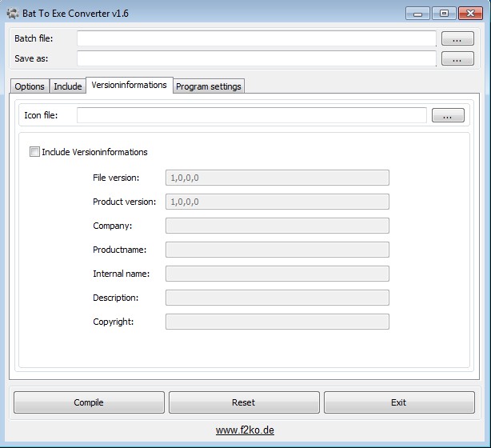
Task: Switch to the Options tab
Action: [x=30, y=86]
